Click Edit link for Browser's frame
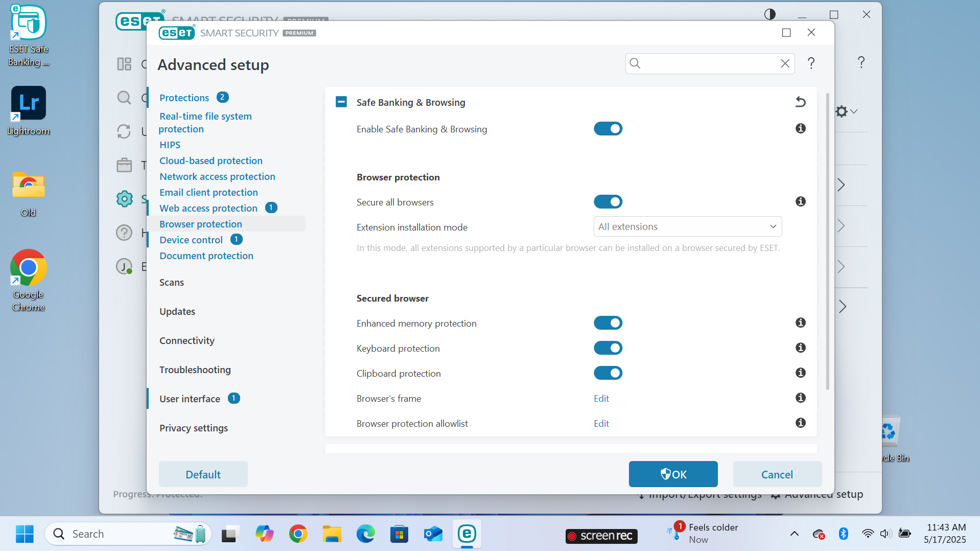This screenshot has height=551, width=980. click(601, 399)
